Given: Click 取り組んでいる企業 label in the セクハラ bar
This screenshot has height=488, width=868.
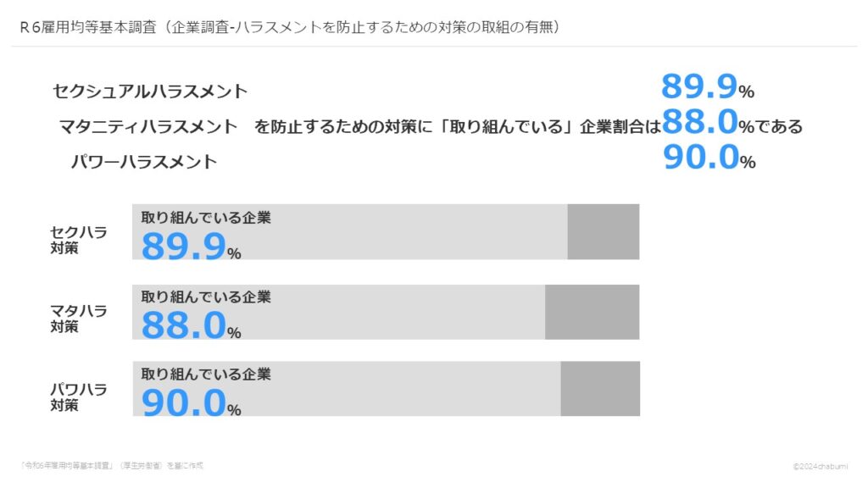Looking at the screenshot, I should coord(206,218).
